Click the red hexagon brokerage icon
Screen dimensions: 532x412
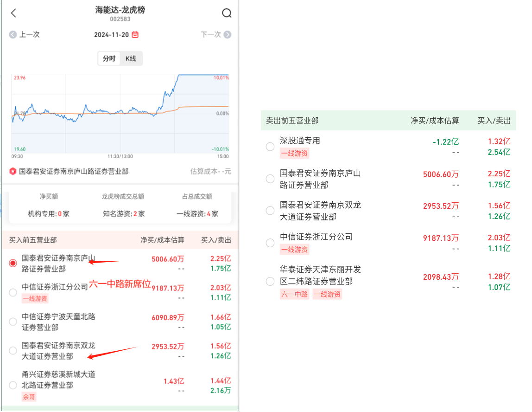(x=13, y=171)
